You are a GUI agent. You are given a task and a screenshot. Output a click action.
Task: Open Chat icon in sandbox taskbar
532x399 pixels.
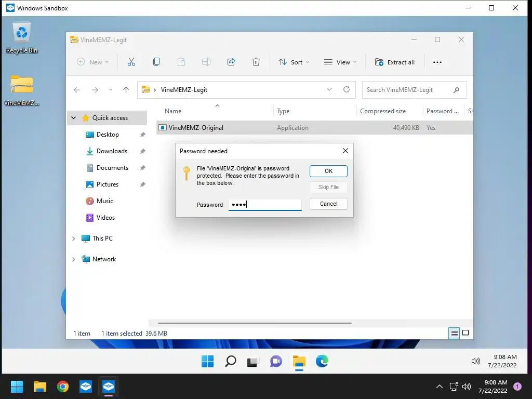click(276, 362)
